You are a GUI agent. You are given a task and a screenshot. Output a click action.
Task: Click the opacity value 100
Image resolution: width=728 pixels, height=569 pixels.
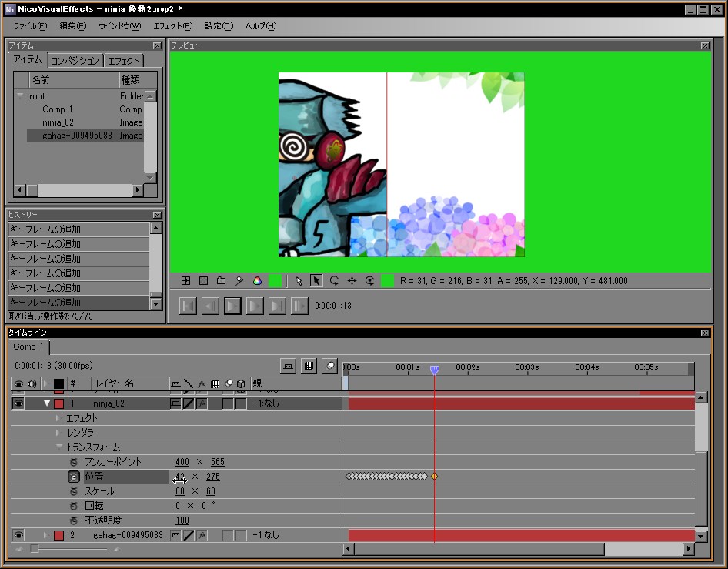tap(182, 520)
